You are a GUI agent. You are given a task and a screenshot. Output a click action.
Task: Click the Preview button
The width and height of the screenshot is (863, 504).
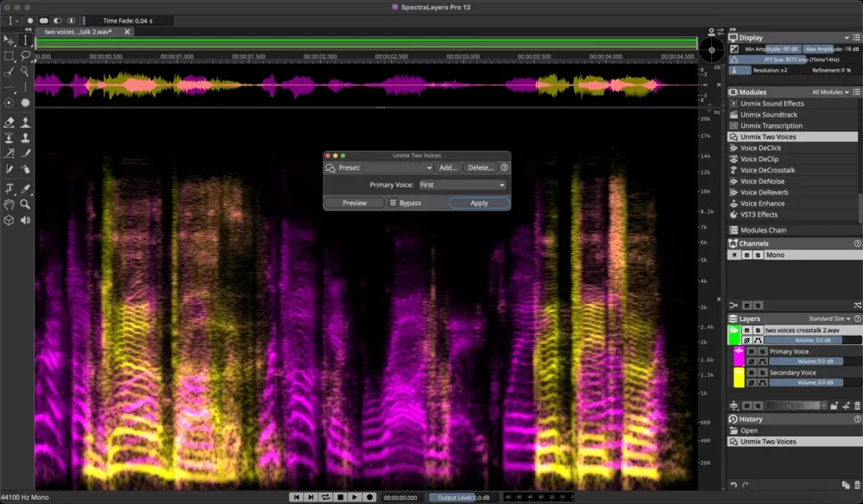[355, 203]
